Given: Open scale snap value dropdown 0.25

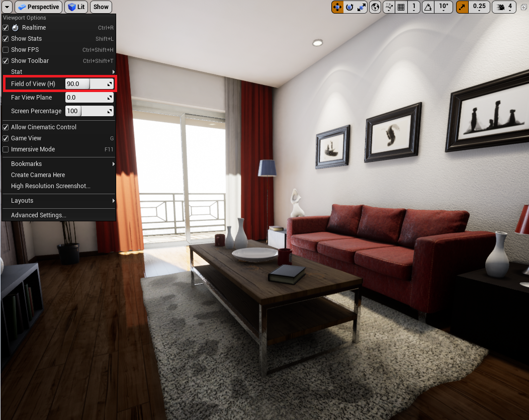Looking at the screenshot, I should [x=479, y=7].
